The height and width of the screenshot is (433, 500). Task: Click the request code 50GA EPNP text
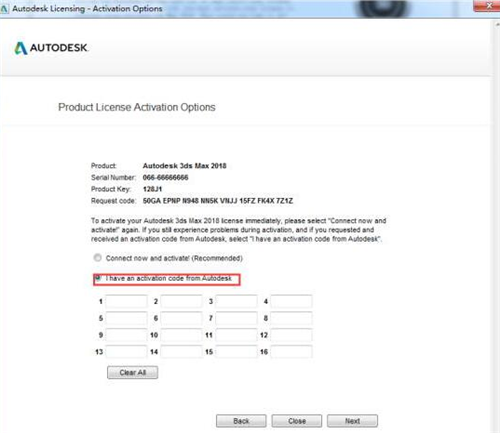(218, 201)
